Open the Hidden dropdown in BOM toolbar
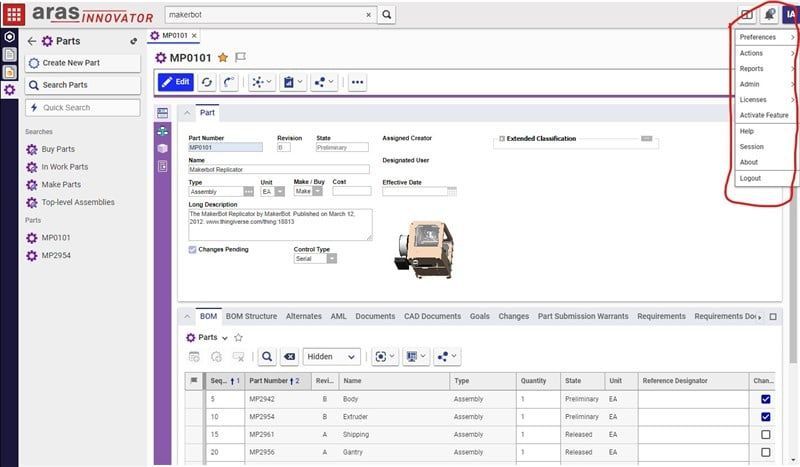Image resolution: width=800 pixels, height=467 pixels. tap(332, 356)
